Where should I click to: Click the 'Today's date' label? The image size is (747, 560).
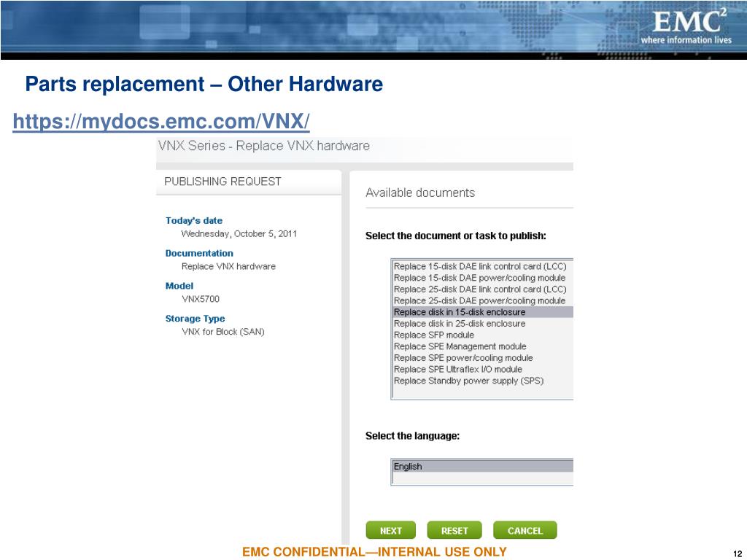[194, 220]
